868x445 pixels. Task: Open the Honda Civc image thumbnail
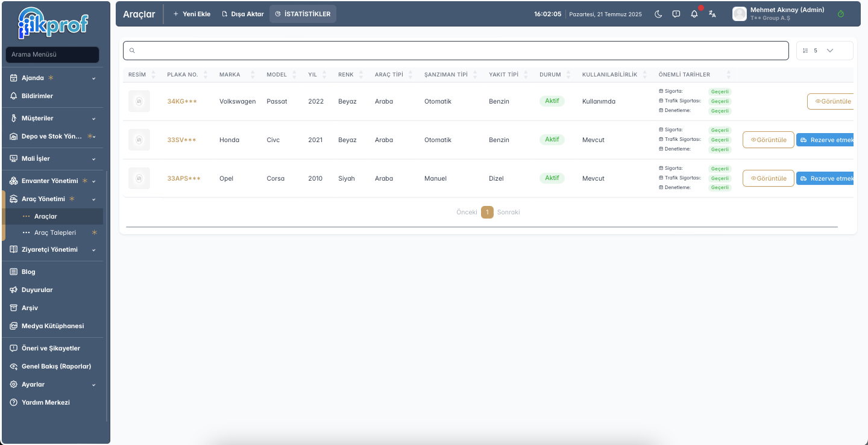point(139,140)
